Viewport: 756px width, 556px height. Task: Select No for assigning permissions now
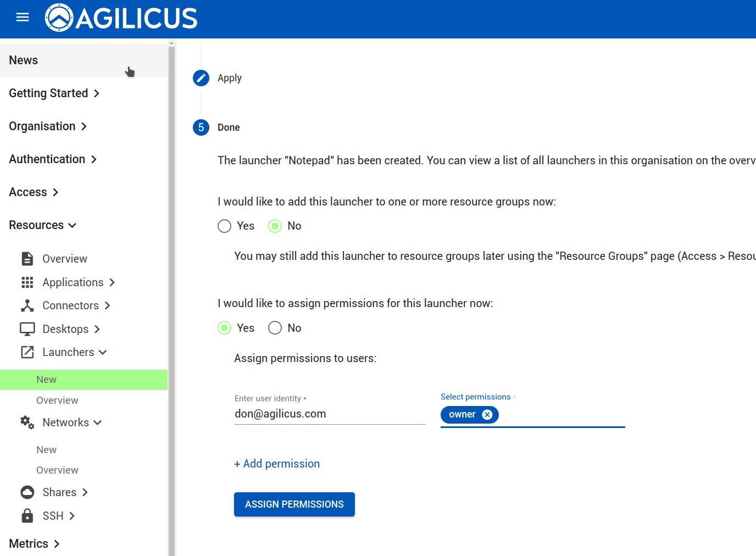(275, 328)
